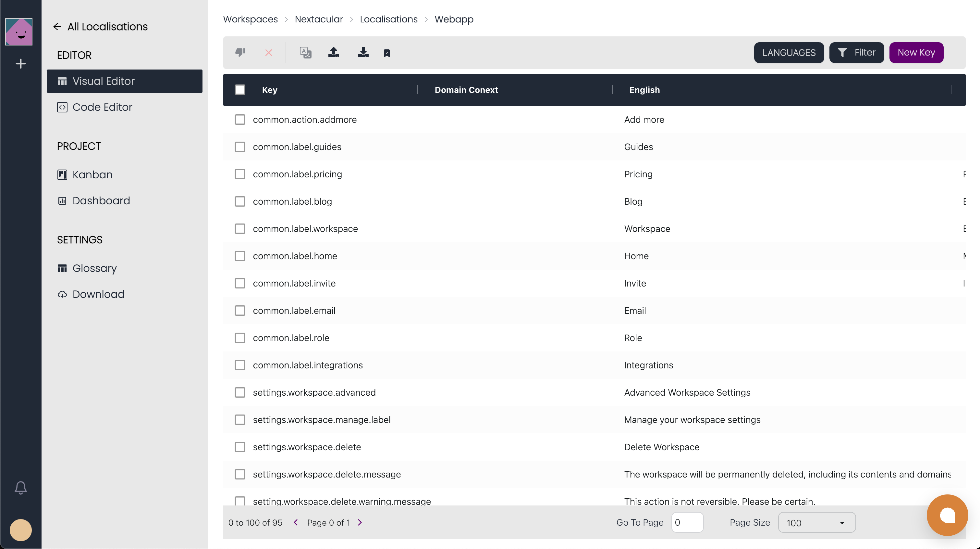
Task: Click the download icon in the toolbar
Action: [363, 52]
